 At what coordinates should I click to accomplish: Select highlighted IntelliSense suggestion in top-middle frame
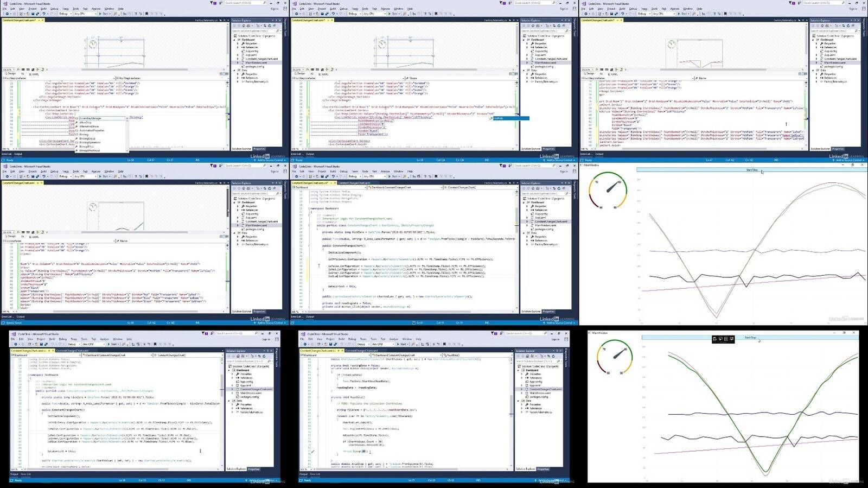pos(510,118)
